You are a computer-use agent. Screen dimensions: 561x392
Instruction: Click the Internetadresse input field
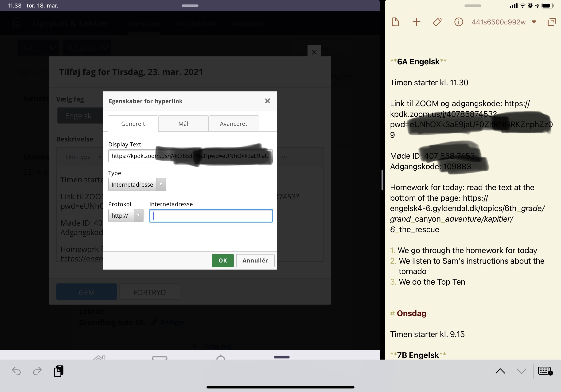(211, 216)
